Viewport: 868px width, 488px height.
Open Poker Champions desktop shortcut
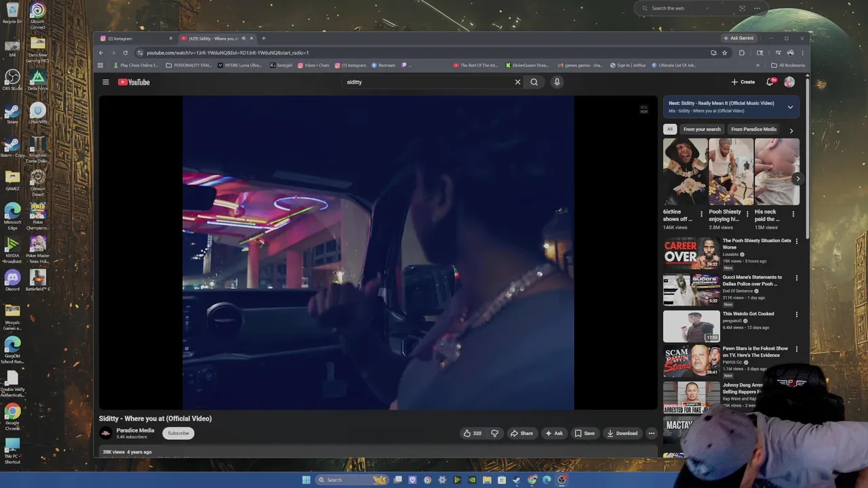38,217
